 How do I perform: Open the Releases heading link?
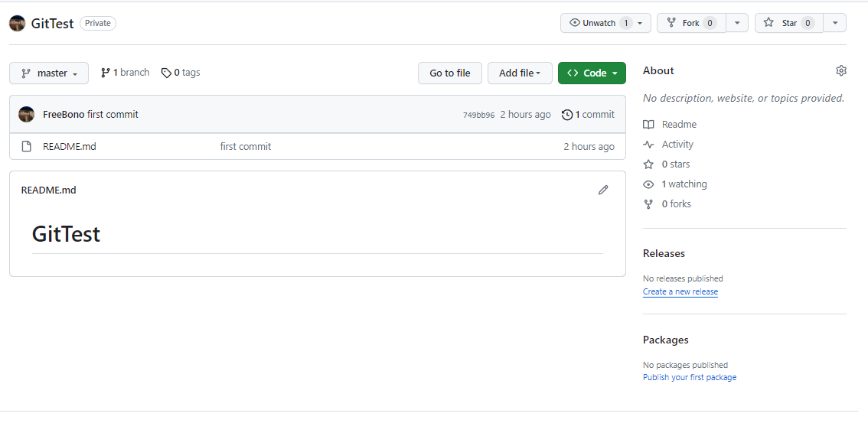(x=664, y=253)
